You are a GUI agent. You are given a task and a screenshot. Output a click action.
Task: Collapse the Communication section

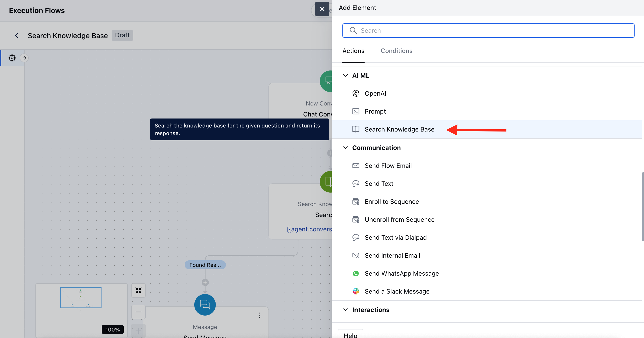pos(346,148)
